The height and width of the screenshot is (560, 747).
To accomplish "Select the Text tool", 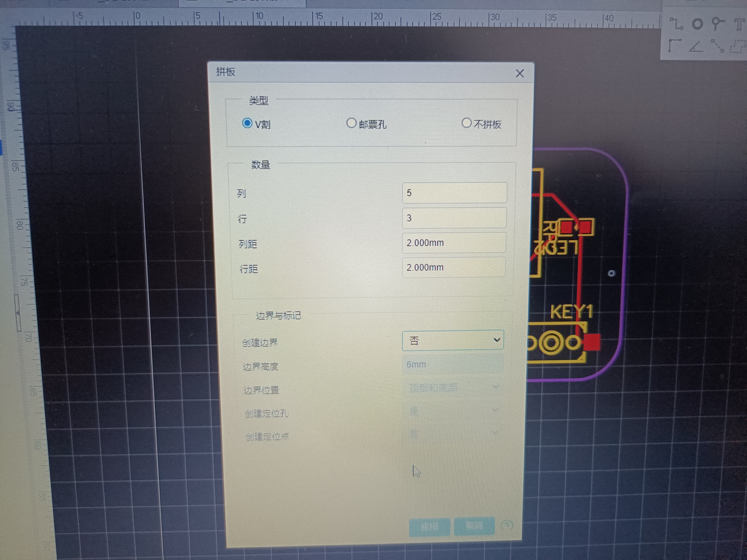I will point(739,24).
